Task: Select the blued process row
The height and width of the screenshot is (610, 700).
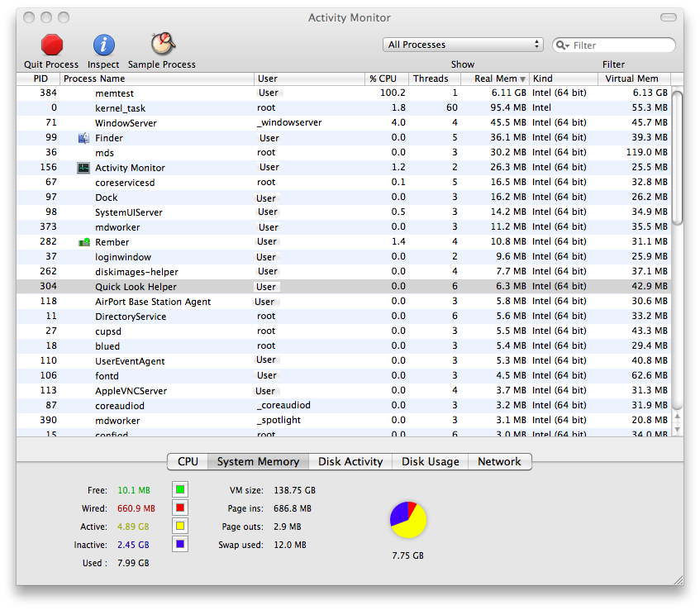Action: pos(344,346)
